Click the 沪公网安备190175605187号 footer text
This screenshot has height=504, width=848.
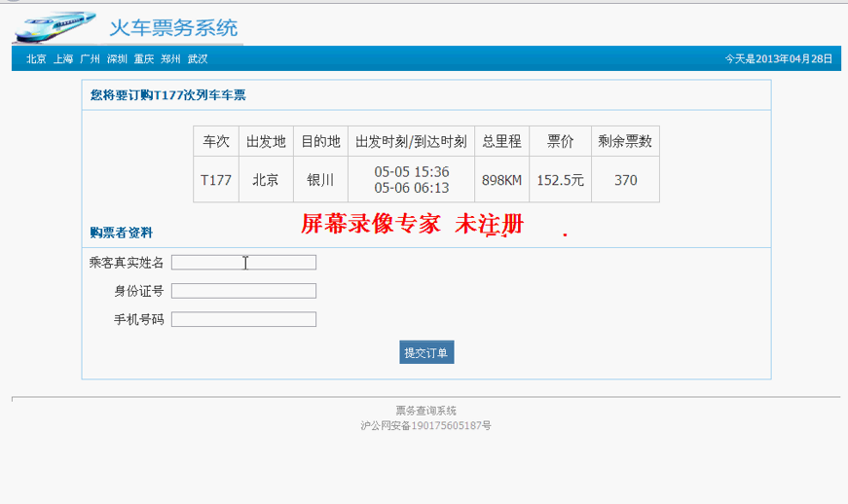pyautogui.click(x=426, y=425)
